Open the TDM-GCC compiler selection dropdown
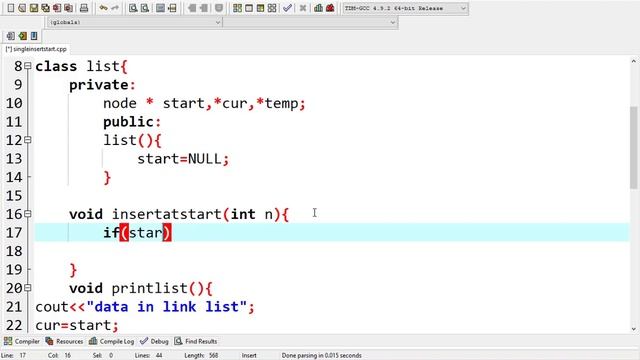 pos(405,8)
